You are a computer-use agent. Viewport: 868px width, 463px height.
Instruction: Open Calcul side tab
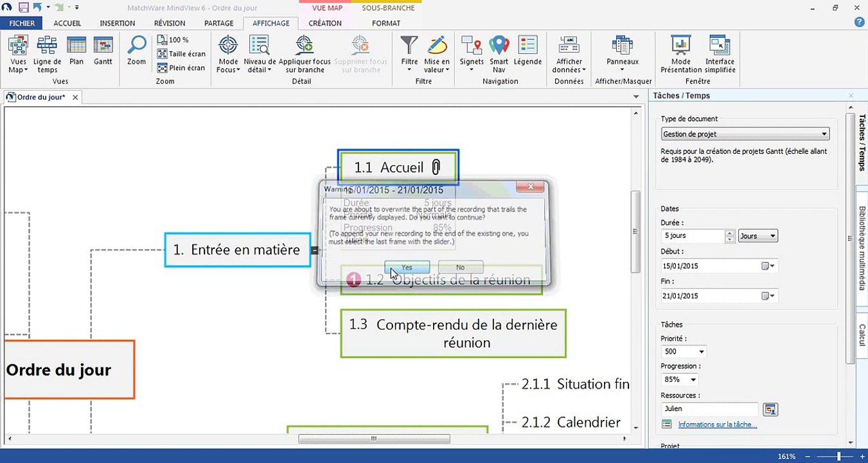[x=862, y=335]
